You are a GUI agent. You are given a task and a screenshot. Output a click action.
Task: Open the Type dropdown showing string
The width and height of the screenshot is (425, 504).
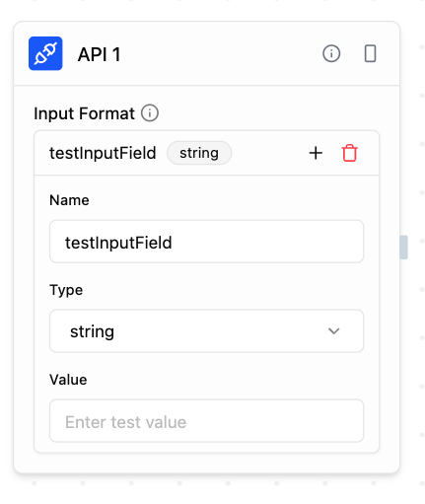[x=206, y=331]
